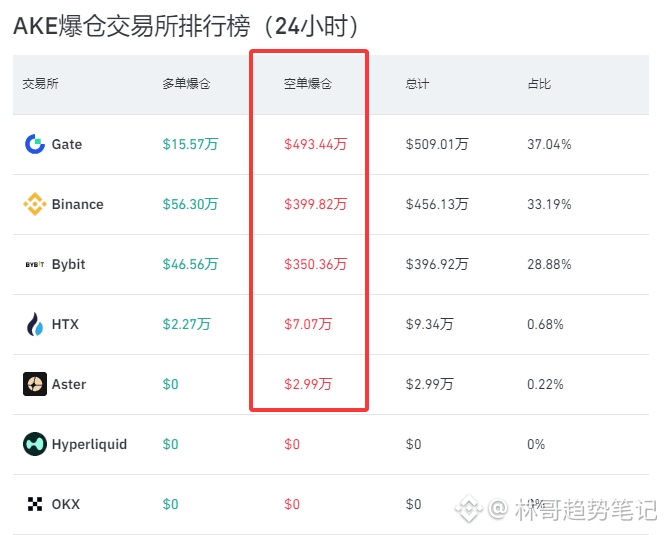Select Bybit share 28.88%
The height and width of the screenshot is (535, 665).
click(x=549, y=264)
